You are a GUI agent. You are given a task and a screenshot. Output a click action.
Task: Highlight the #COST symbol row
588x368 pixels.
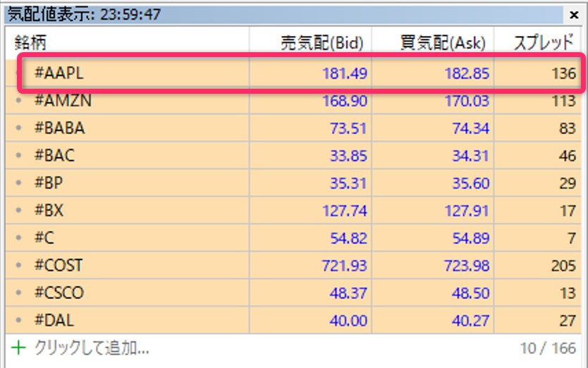point(58,266)
